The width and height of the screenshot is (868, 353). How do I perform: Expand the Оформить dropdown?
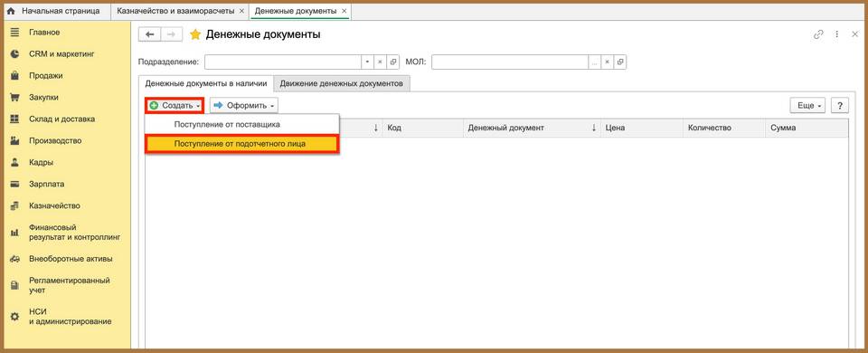pos(243,105)
